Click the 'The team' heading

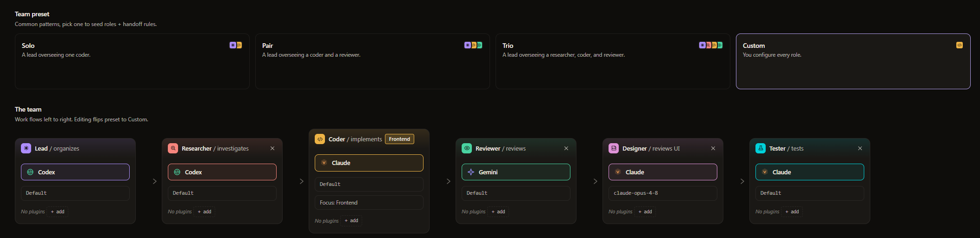point(28,109)
